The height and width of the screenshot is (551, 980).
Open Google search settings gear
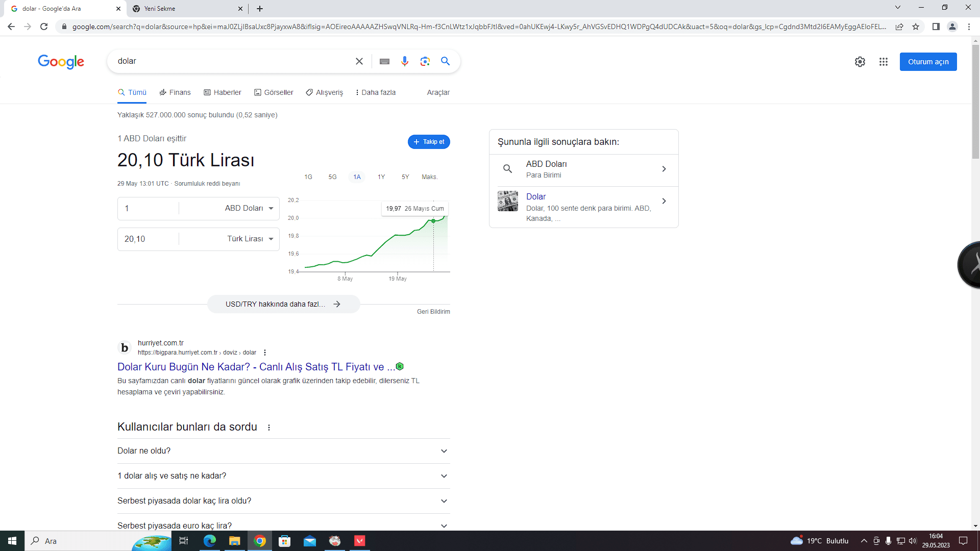(x=860, y=62)
